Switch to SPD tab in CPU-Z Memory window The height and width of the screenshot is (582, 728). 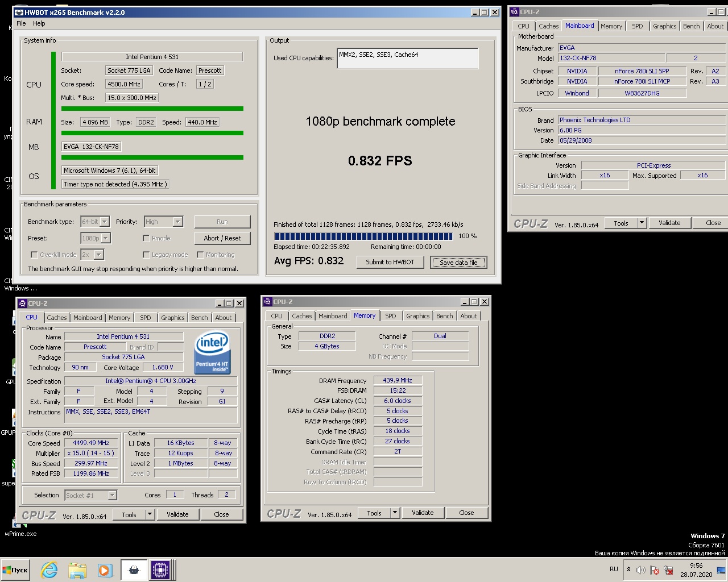point(391,316)
